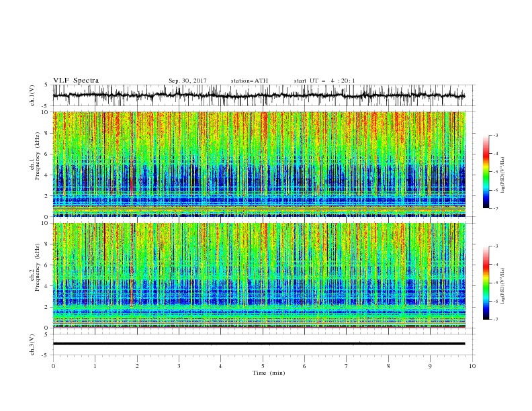Click time axis tick label "7"
This screenshot has width=532, height=411.
347,366
